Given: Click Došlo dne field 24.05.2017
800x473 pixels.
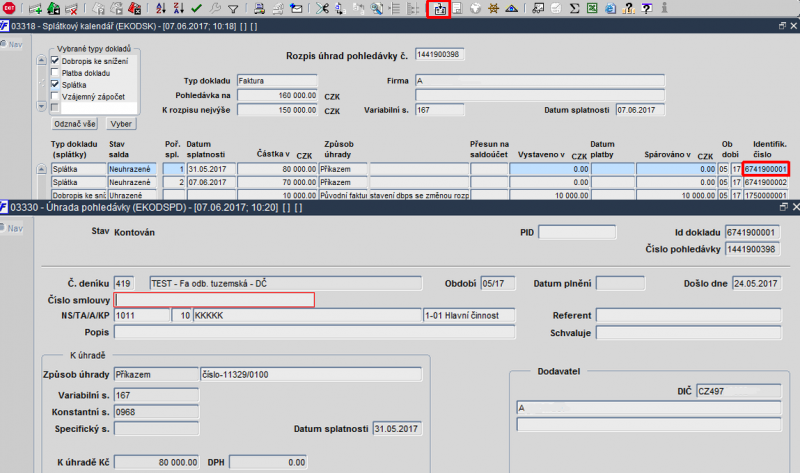Looking at the screenshot, I should click(756, 283).
